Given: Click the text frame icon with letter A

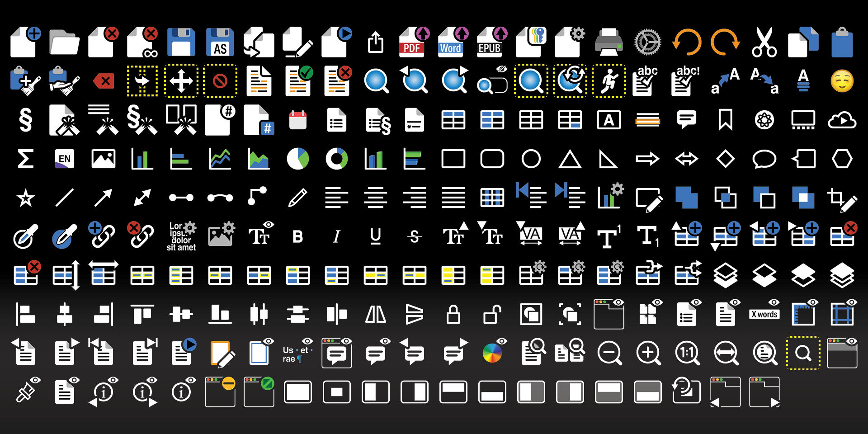Looking at the screenshot, I should click(609, 120).
